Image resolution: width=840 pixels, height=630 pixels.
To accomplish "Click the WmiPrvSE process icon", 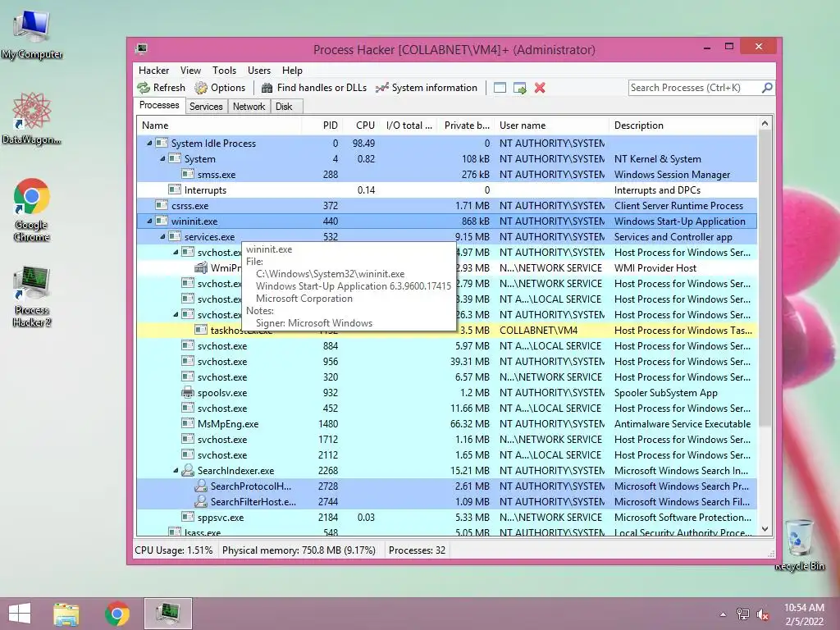I will (201, 268).
